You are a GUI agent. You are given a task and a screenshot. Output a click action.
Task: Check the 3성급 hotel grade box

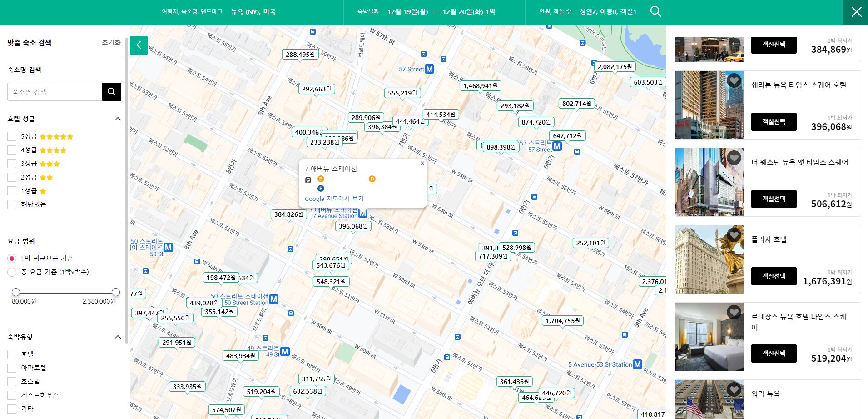click(12, 164)
